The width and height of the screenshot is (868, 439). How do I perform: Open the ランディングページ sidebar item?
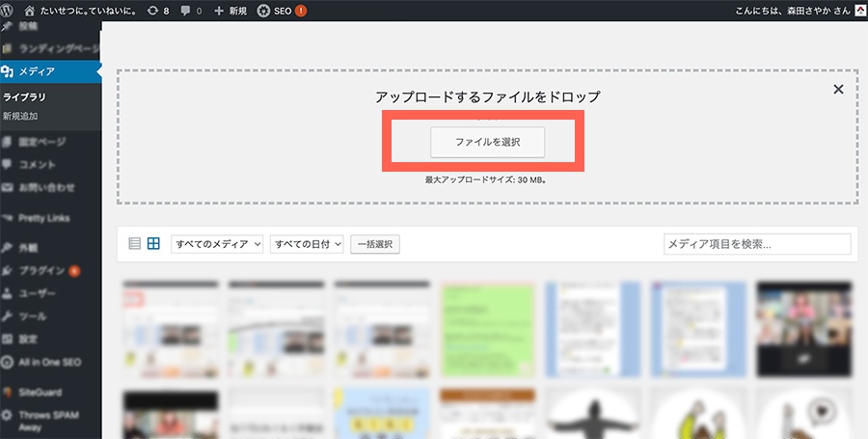pos(50,48)
